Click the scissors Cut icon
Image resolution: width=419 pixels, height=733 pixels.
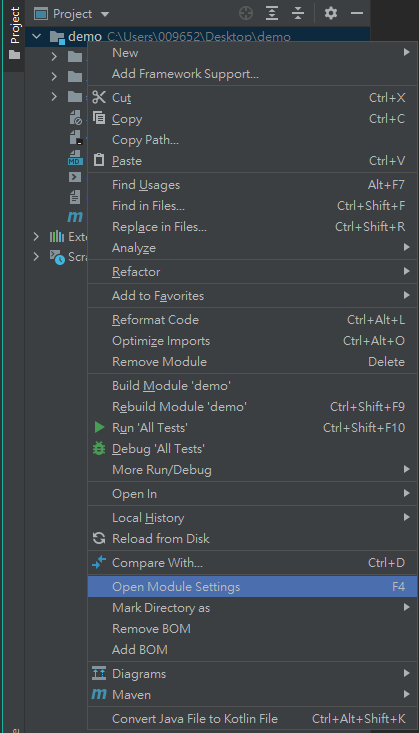point(99,98)
